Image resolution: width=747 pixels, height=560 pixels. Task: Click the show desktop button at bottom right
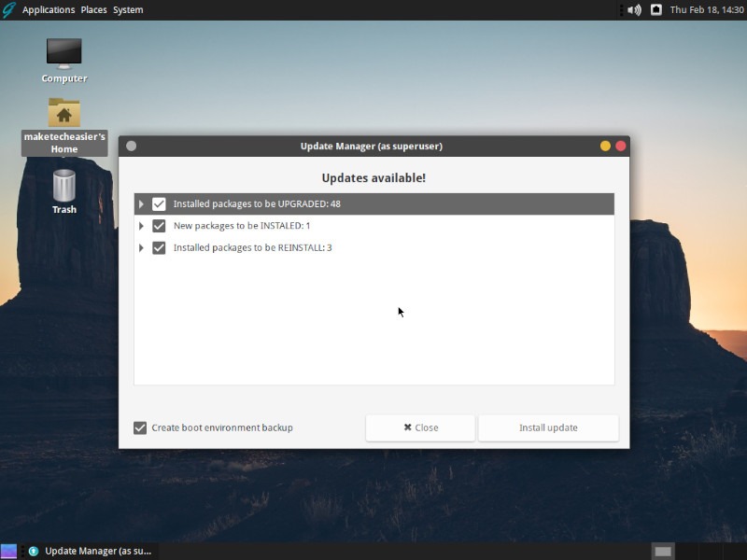[x=665, y=551]
